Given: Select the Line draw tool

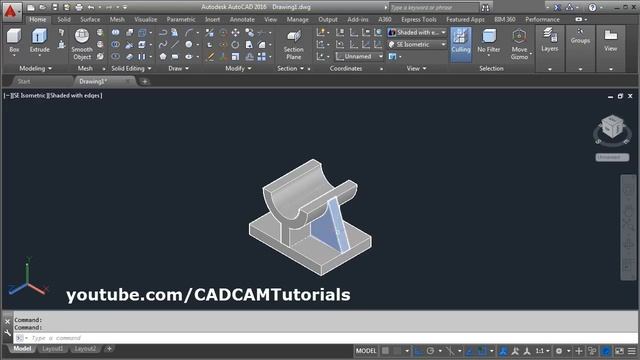Looking at the screenshot, I should (175, 44).
